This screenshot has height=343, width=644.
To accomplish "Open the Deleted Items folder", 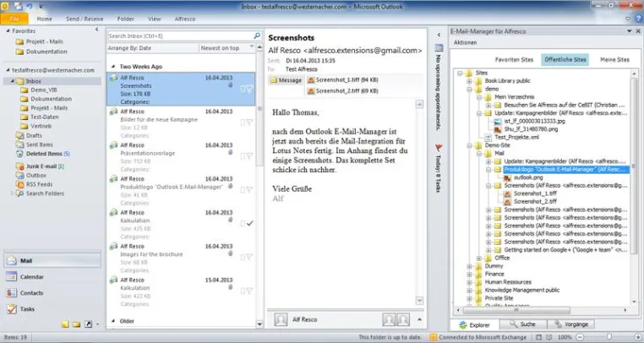I will (43, 154).
